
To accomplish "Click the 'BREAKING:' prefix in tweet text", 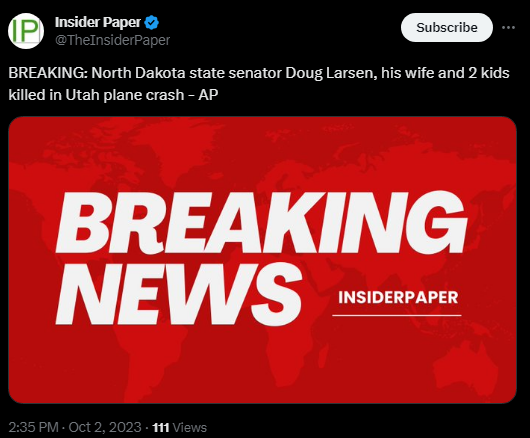I will coord(48,73).
